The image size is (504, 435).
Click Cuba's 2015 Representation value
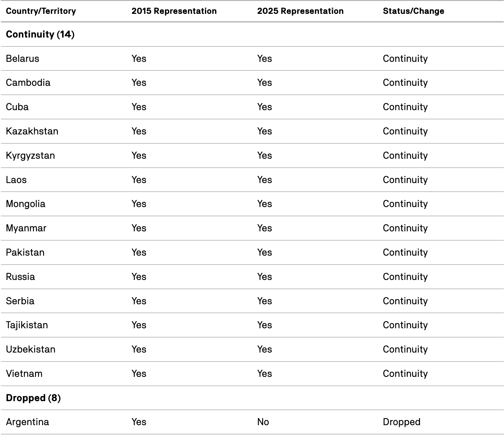pyautogui.click(x=139, y=107)
